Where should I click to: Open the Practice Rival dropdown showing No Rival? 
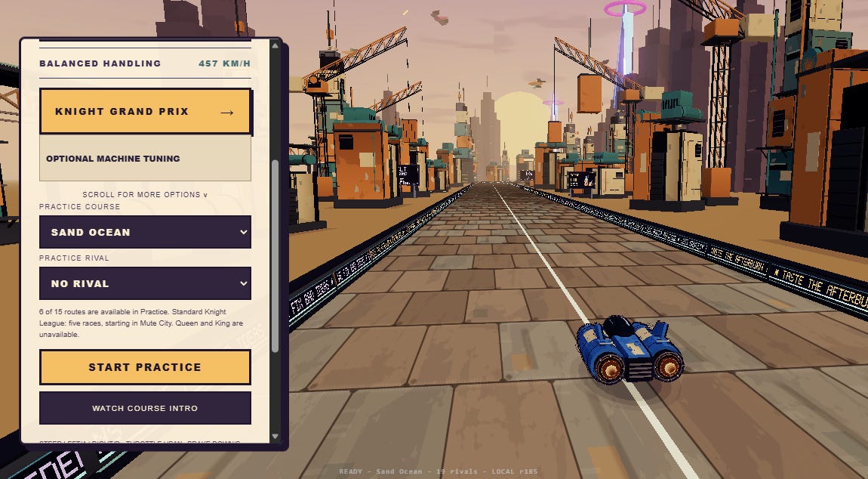tap(145, 283)
